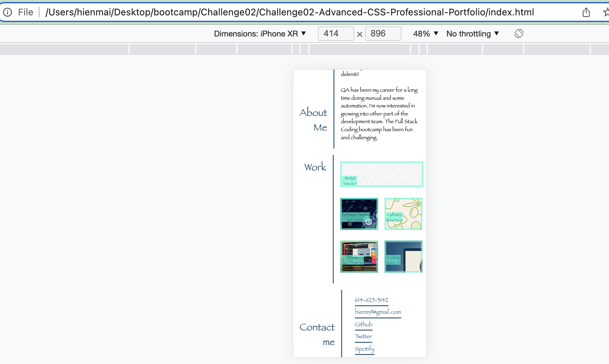Viewport: 609px width, 364px height.
Task: Open the Coding React/JS project thumbnail
Action: click(403, 256)
